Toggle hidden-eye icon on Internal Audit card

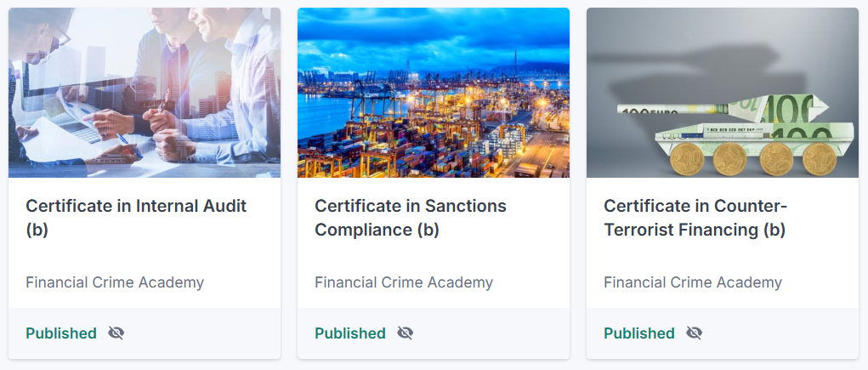pyautogui.click(x=116, y=333)
